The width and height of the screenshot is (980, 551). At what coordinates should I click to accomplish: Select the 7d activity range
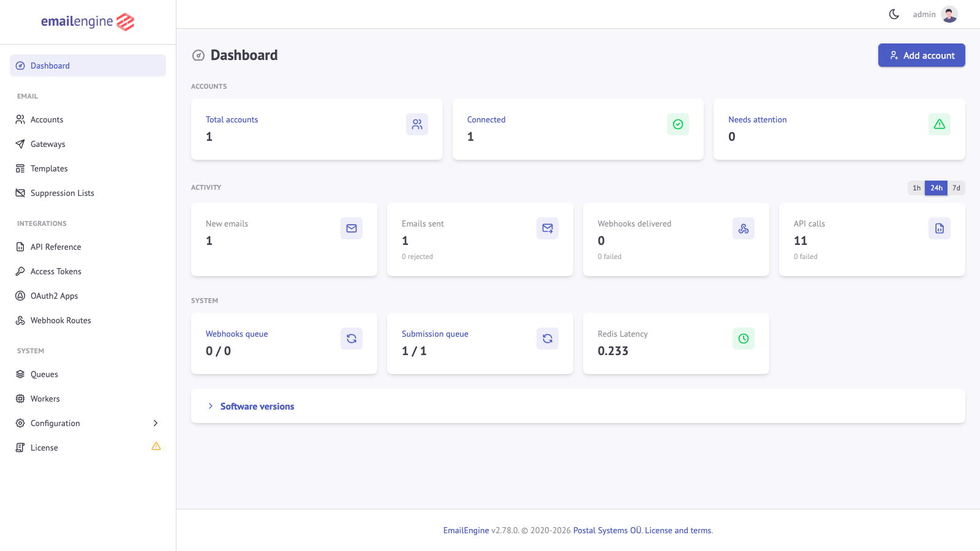(x=956, y=188)
